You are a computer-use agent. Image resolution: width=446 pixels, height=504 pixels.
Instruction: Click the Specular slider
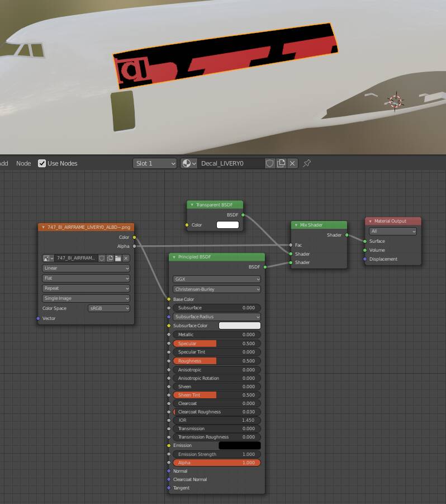click(217, 343)
